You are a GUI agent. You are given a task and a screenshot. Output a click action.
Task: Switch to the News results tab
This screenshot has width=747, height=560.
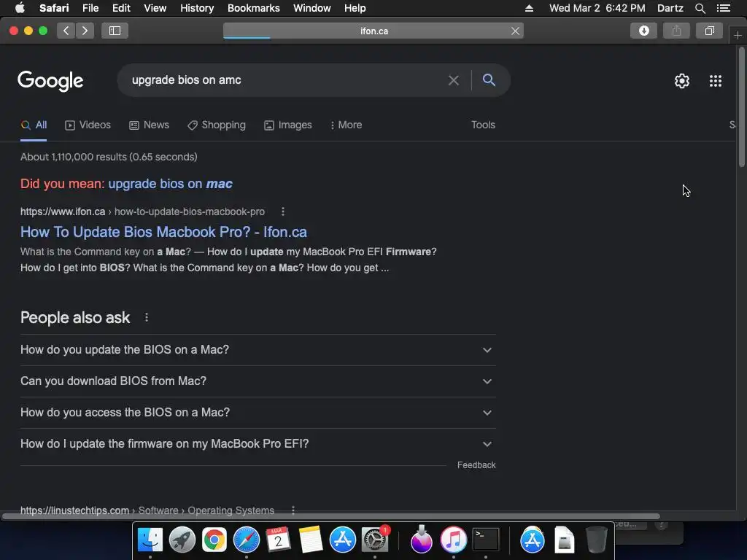coord(149,125)
